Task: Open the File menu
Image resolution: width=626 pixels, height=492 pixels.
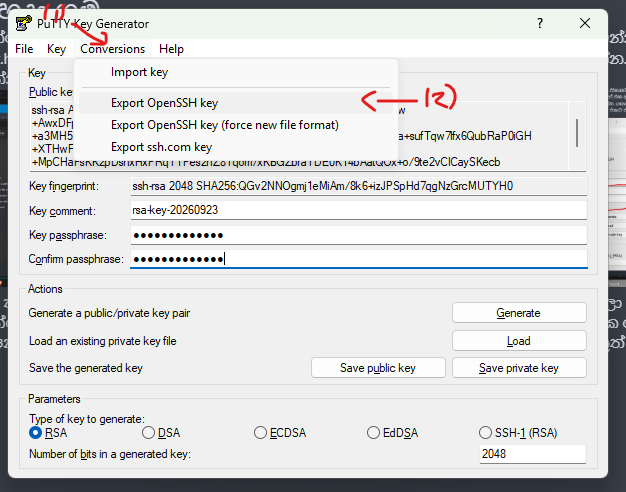Action: click(24, 49)
